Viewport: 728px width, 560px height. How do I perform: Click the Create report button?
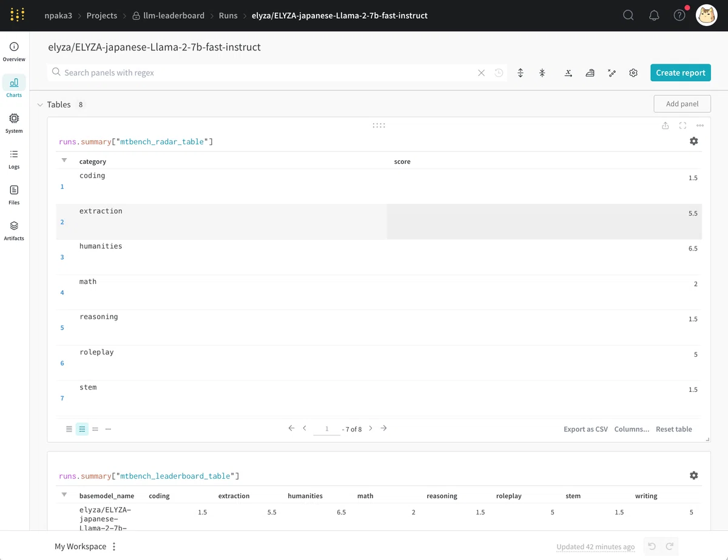point(681,73)
